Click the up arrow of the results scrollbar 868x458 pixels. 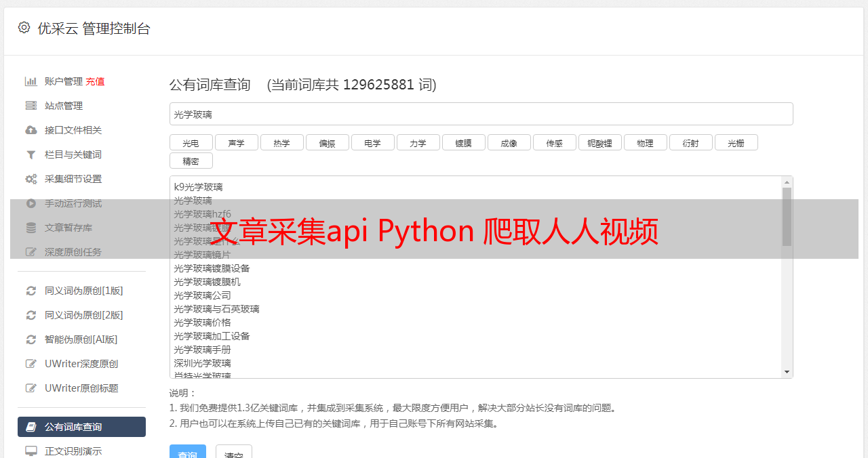tap(787, 182)
